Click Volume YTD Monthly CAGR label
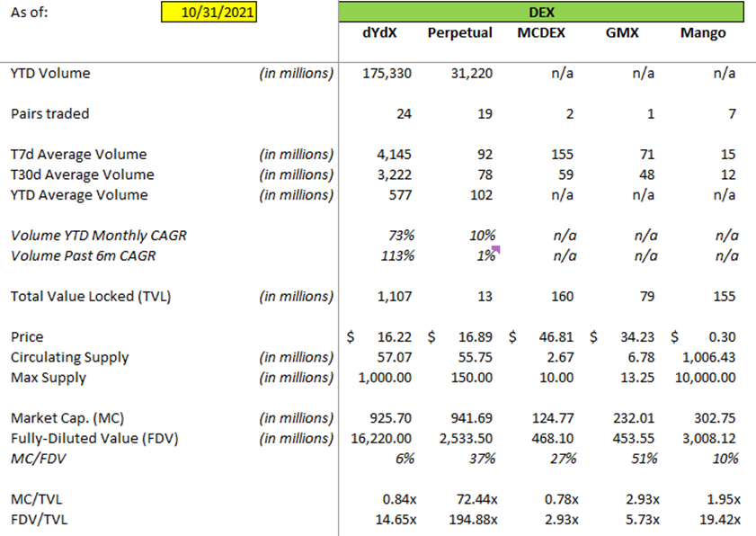The image size is (756, 536). point(98,236)
